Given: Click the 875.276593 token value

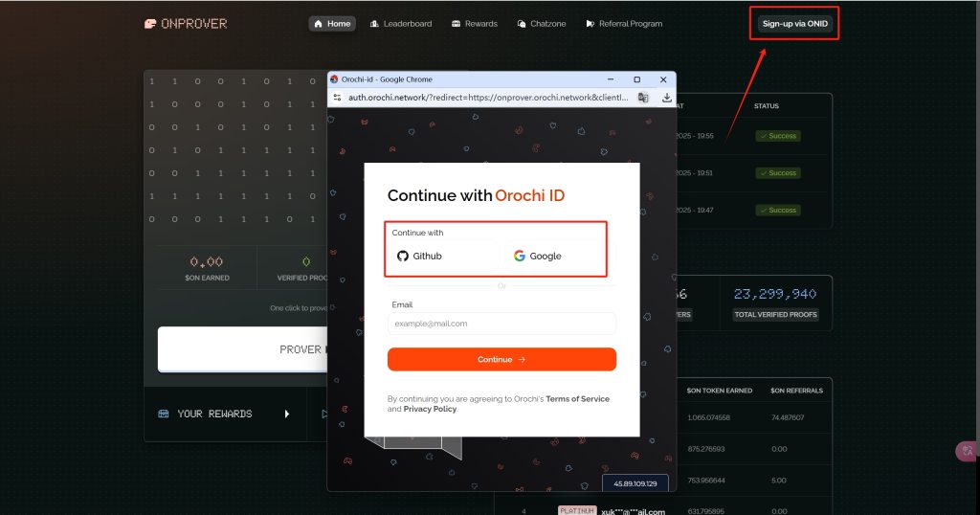Looking at the screenshot, I should coord(706,449).
